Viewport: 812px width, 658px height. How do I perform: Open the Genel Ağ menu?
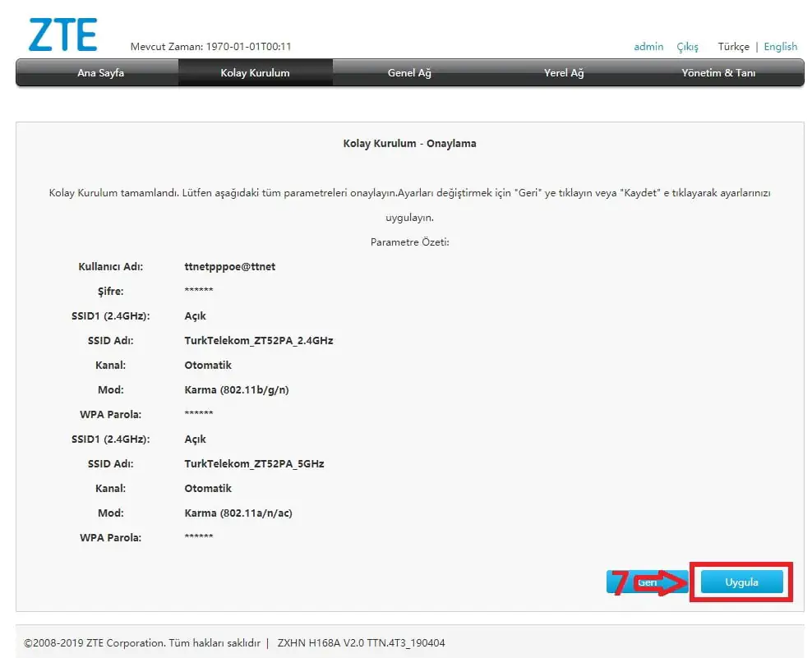point(409,73)
